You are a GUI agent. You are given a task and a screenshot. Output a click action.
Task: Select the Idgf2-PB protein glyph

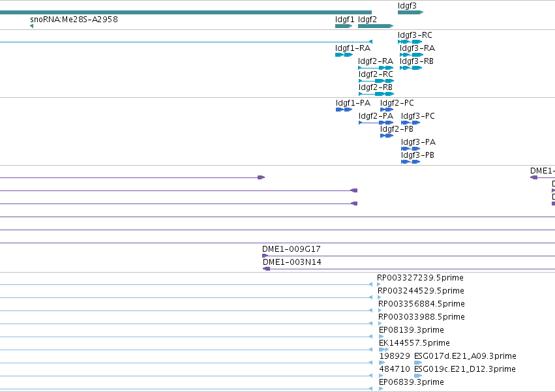pos(387,136)
